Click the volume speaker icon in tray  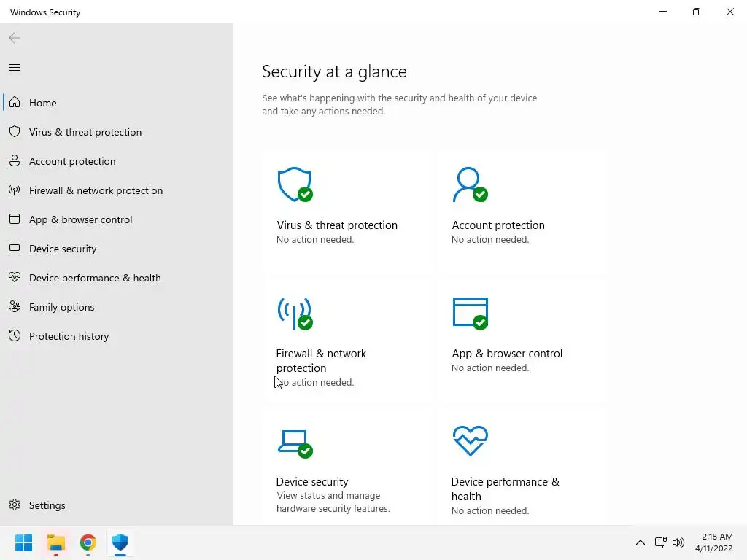click(678, 542)
